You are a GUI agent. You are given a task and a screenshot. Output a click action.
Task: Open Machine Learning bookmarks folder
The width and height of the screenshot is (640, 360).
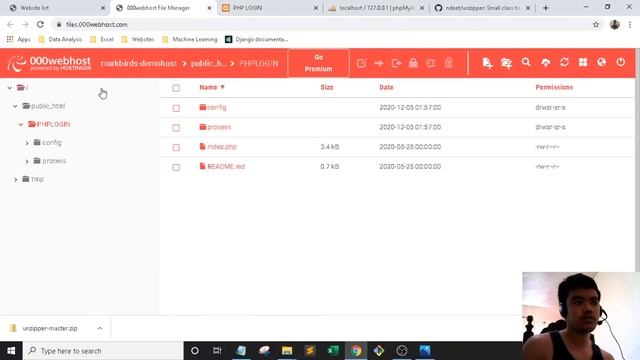point(190,39)
